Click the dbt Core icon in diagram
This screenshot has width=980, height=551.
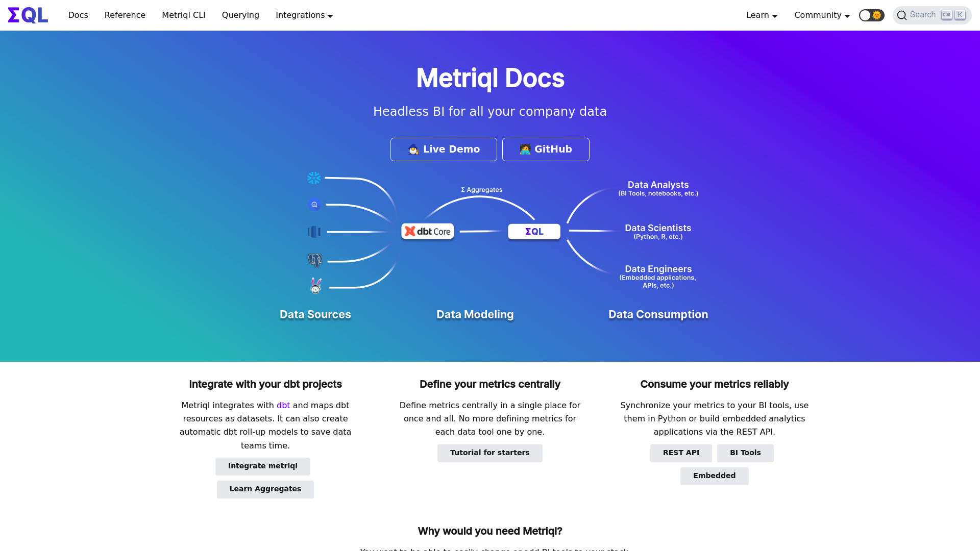click(427, 231)
